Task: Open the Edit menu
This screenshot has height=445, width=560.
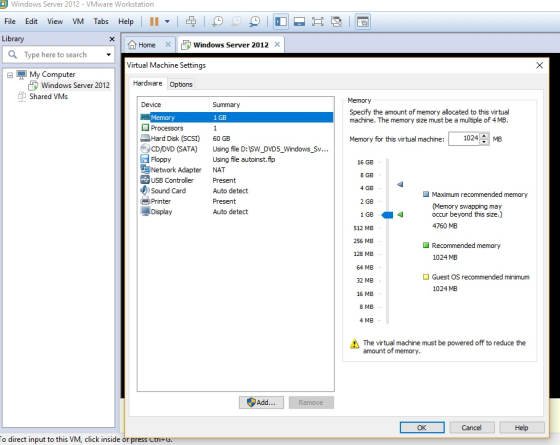Action: click(31, 21)
